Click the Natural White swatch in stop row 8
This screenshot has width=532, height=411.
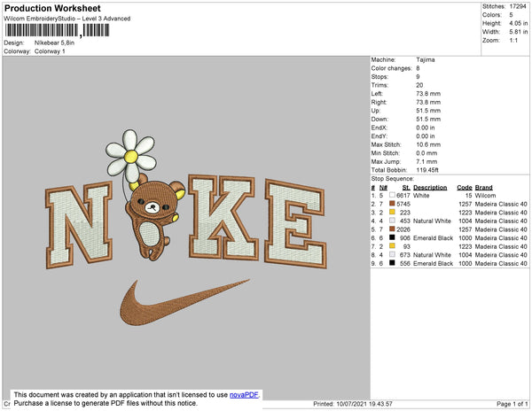pos(392,254)
